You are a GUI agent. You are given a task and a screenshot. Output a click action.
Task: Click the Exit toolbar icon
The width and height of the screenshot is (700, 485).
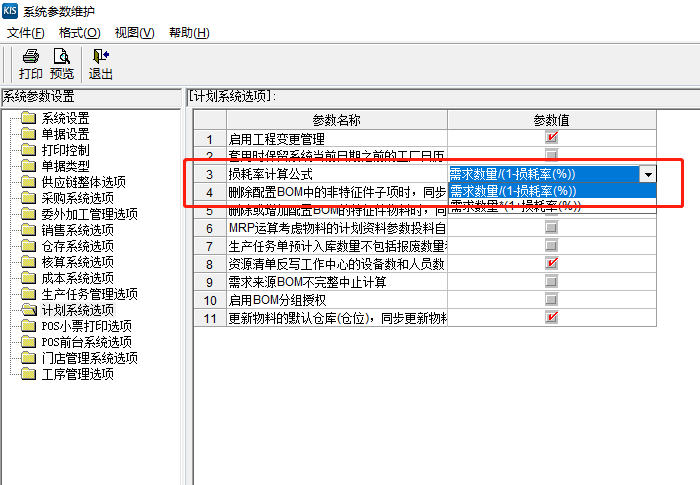[x=100, y=64]
